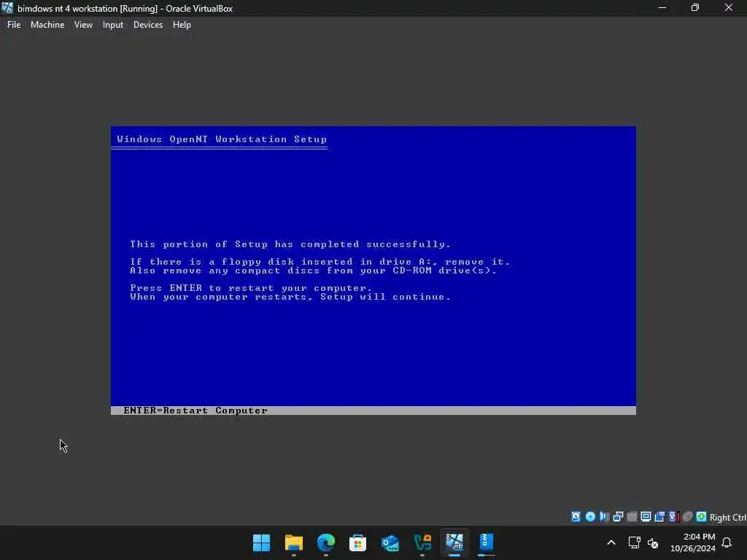
Task: Open Microsoft Store from the taskbar
Action: point(357,542)
